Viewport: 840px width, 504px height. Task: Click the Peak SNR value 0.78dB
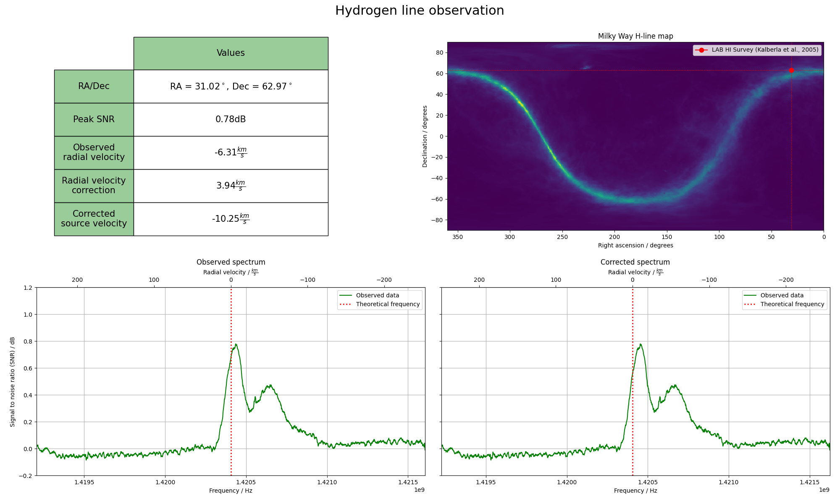231,119
